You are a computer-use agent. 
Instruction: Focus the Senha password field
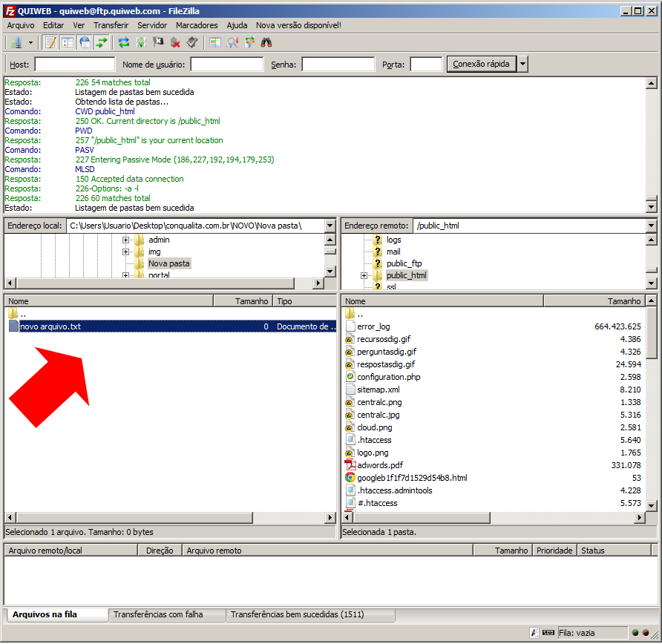click(338, 65)
